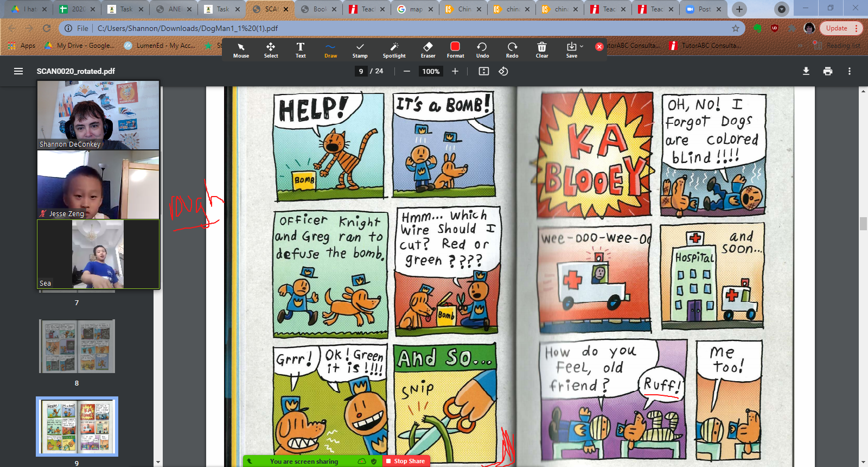
Task: Bookmark this page with star icon
Action: click(736, 28)
